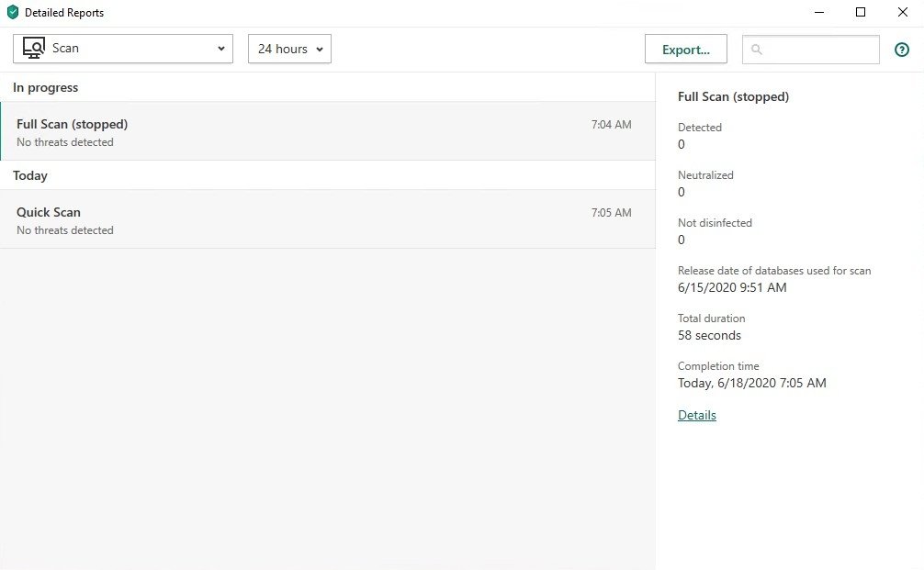Screen dimensions: 924x570
Task: Click the magnifier icon in search box
Action: (x=757, y=50)
